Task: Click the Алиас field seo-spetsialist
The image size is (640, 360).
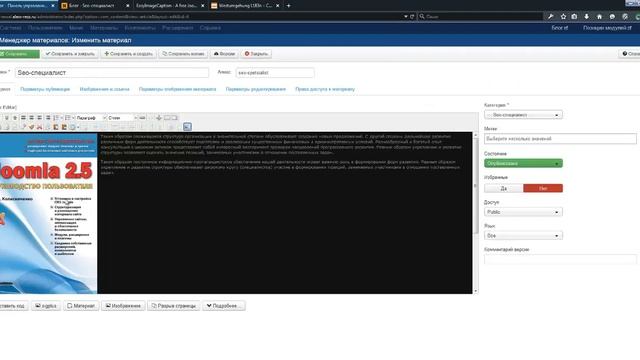Action: click(275, 73)
